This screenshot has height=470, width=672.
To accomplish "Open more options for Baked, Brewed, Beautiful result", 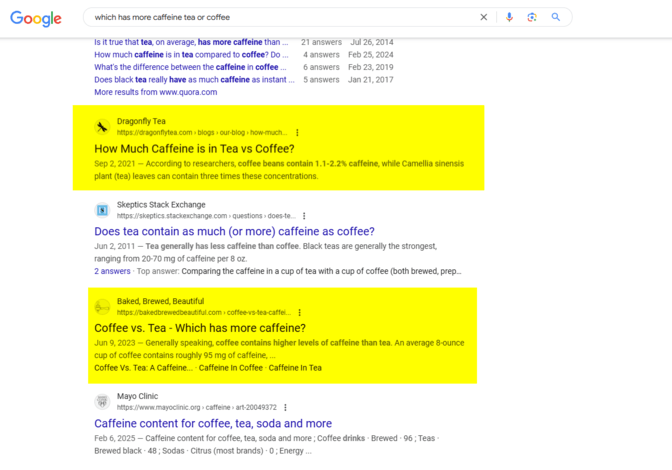I will 298,312.
